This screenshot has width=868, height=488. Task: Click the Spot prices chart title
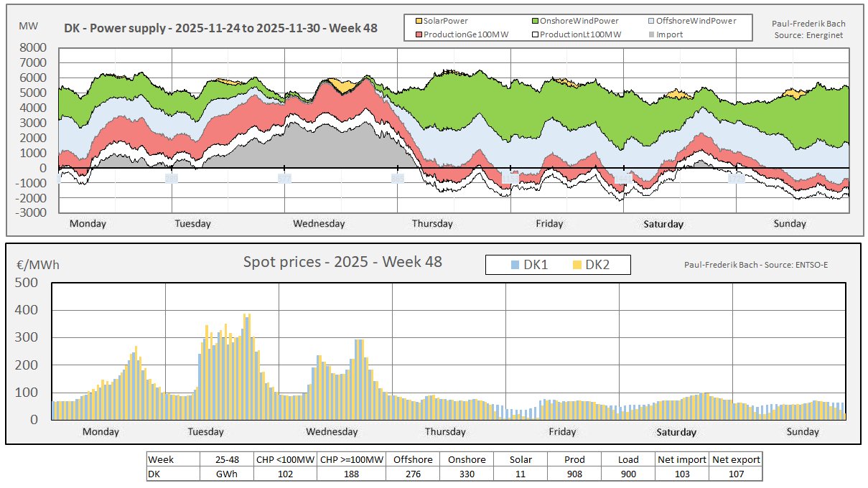tap(343, 262)
